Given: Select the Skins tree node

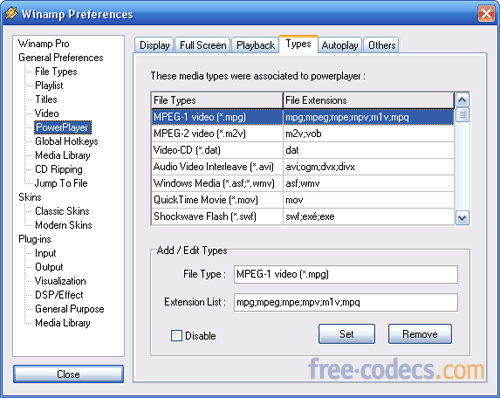Looking at the screenshot, I should coord(30,197).
